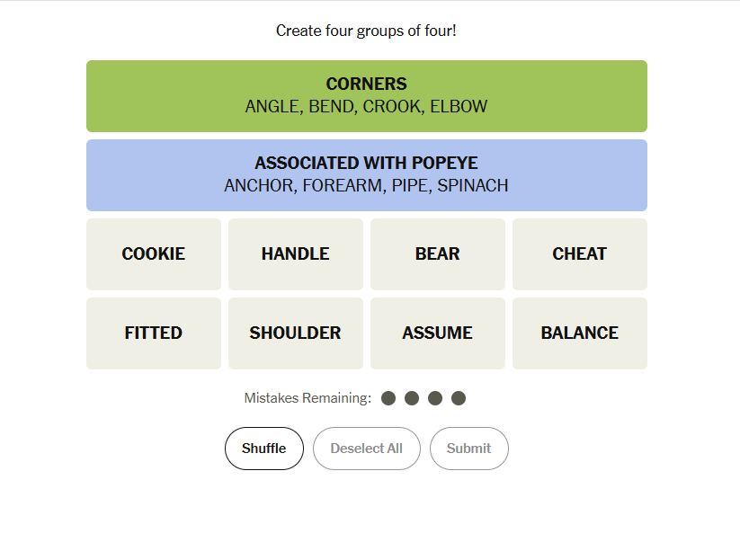Click the ASSOCIATED WITH POPEYE heading

pos(367,164)
